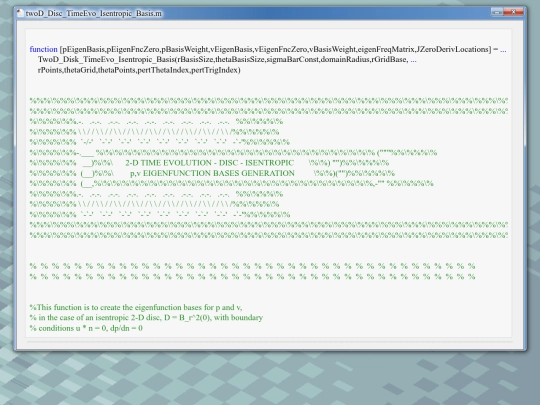The image size is (540, 405).
Task: Click the file icon in the title bar
Action: click(20, 13)
